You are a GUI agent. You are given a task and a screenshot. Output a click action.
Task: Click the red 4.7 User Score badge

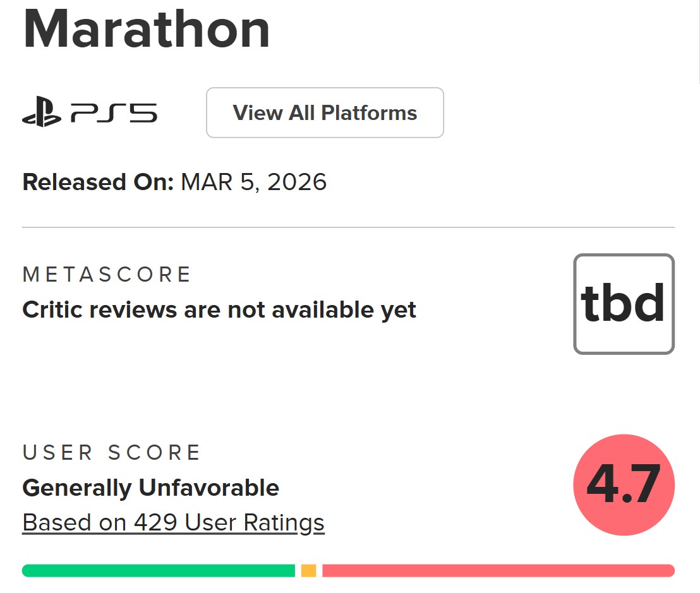pyautogui.click(x=624, y=485)
